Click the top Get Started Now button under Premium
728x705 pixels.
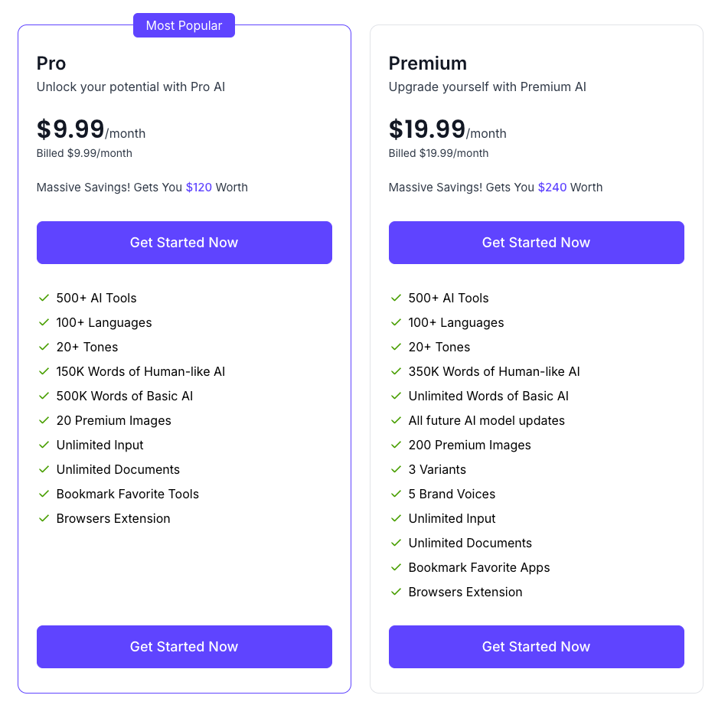536,243
